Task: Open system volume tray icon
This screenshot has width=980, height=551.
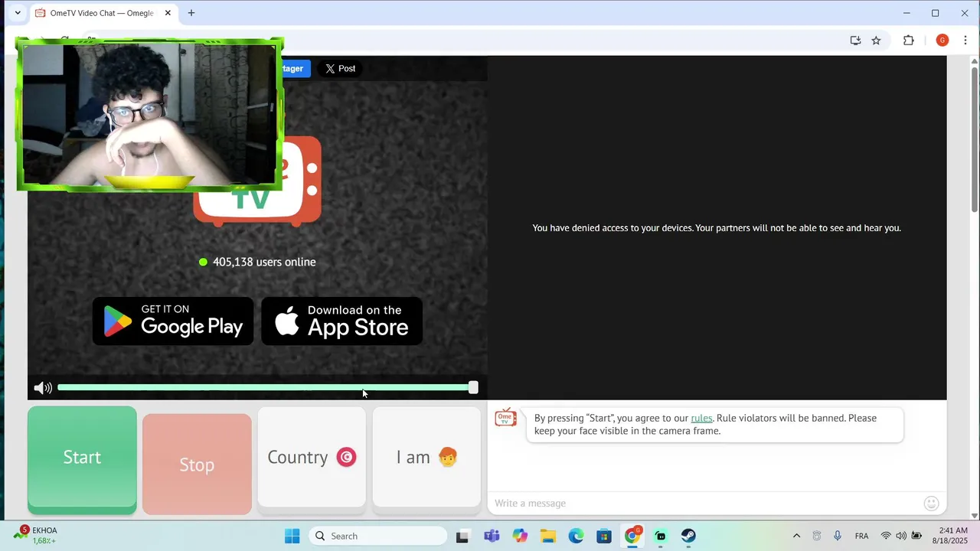Action: click(x=901, y=536)
